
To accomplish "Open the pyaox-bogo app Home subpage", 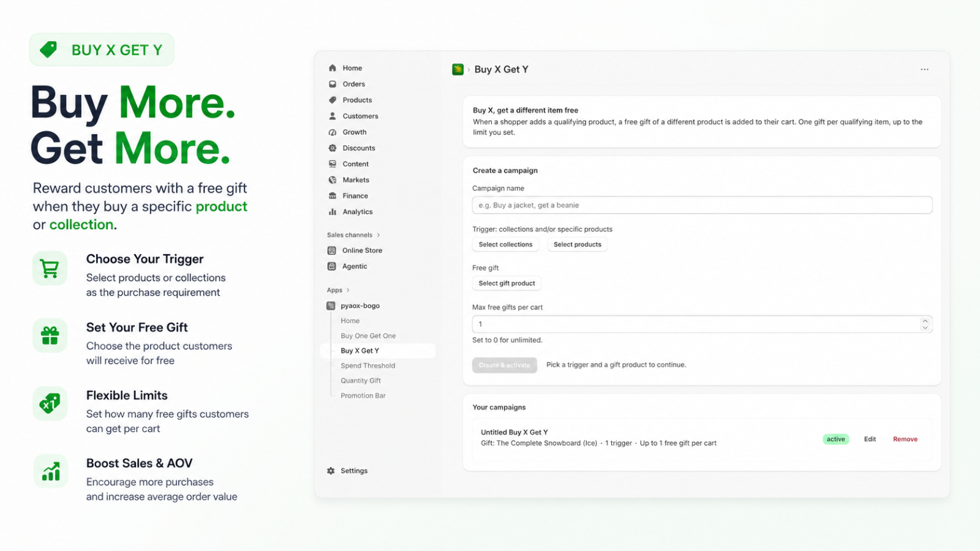I will click(350, 321).
